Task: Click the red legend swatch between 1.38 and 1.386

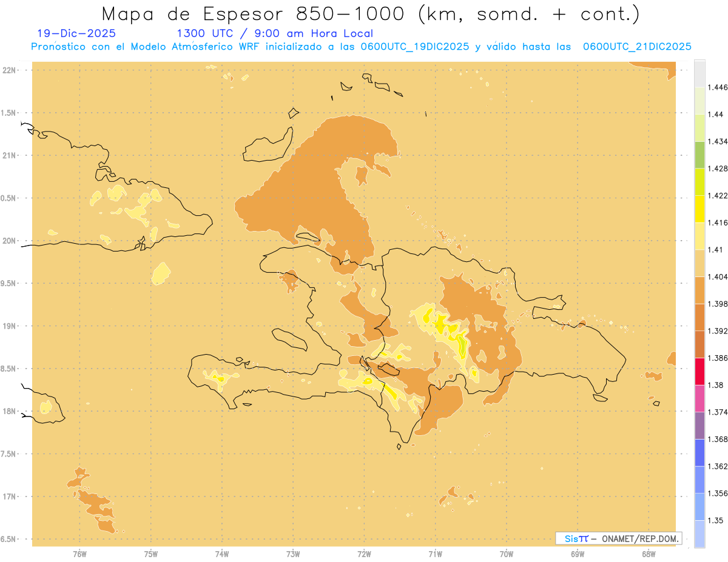Action: (699, 371)
